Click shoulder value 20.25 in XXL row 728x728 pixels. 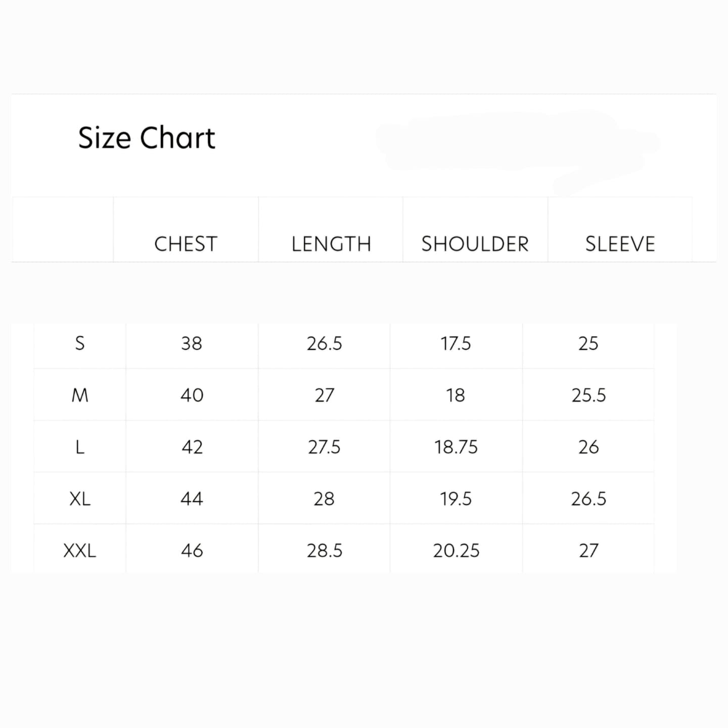pos(456,551)
